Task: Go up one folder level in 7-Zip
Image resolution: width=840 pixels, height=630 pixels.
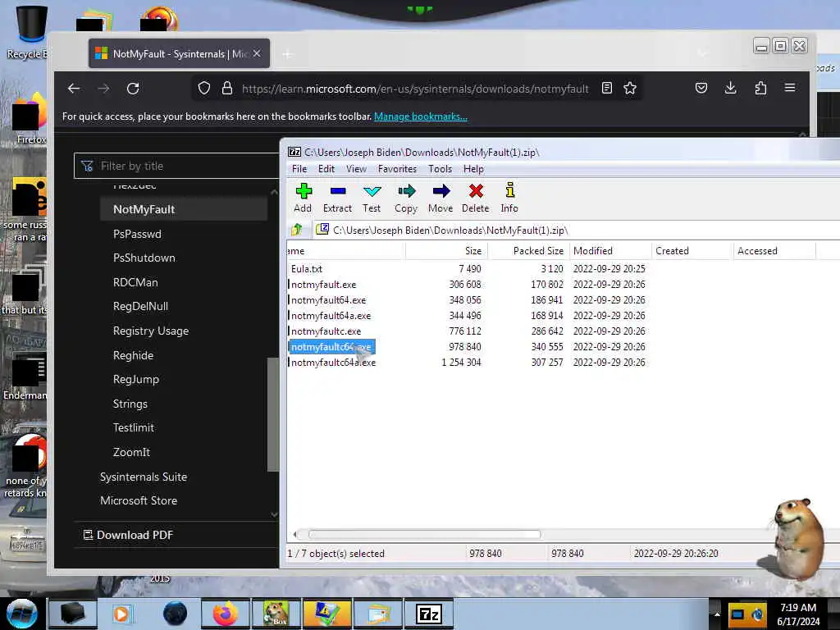Action: 296,230
